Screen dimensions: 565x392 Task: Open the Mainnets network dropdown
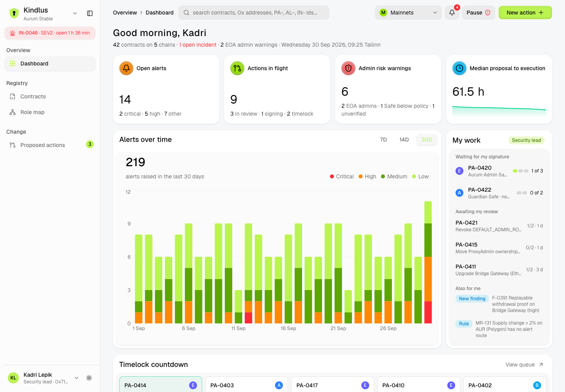coord(408,13)
